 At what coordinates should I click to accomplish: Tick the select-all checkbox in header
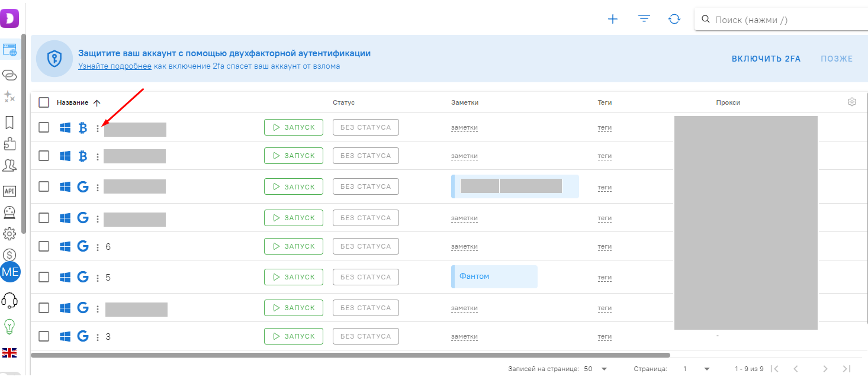coord(44,102)
